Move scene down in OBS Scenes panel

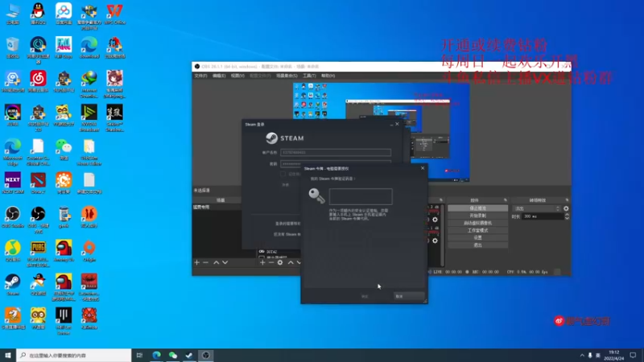coord(225,262)
